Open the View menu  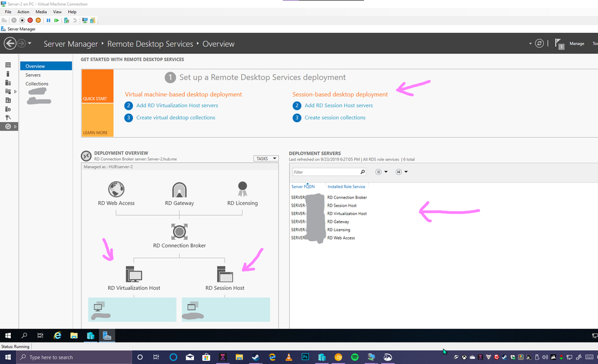pyautogui.click(x=57, y=12)
